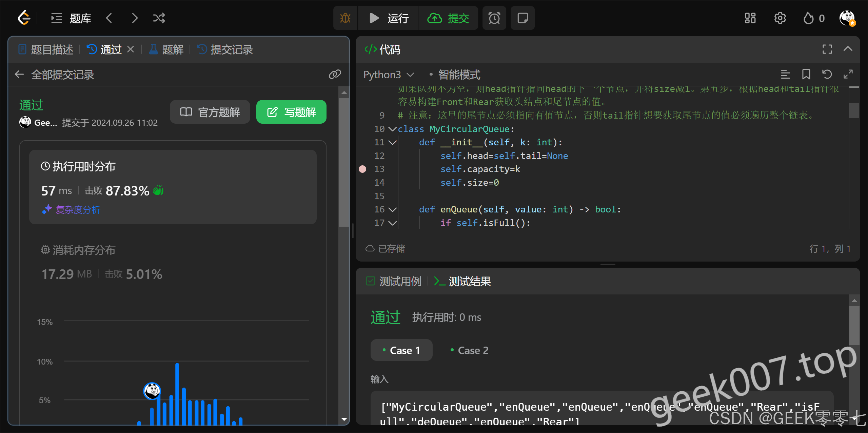This screenshot has height=433, width=868.
Task: Click the debug bug icon
Action: click(345, 18)
